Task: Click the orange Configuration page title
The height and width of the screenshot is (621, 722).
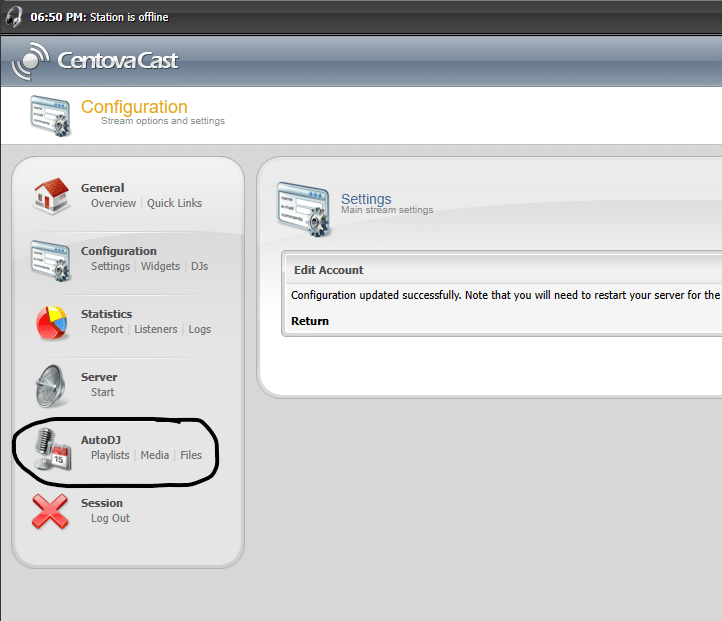Action: tap(134, 107)
